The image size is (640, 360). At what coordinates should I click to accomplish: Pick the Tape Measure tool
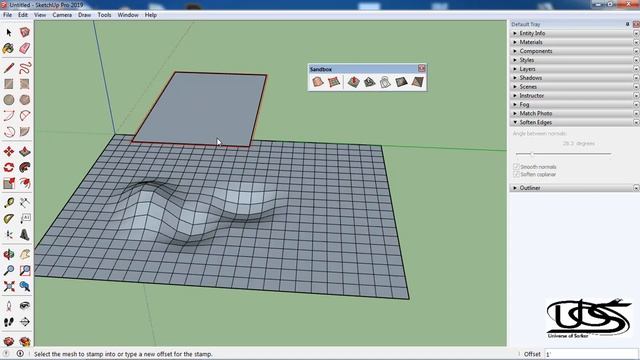pyautogui.click(x=9, y=203)
